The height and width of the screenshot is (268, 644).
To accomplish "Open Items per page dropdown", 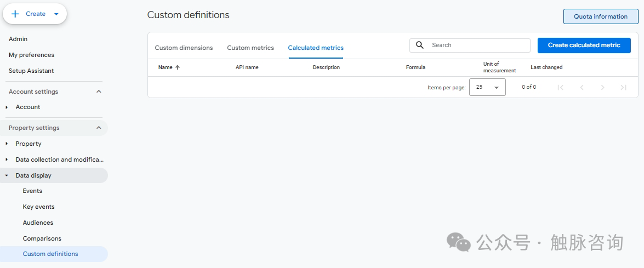I will (x=487, y=87).
